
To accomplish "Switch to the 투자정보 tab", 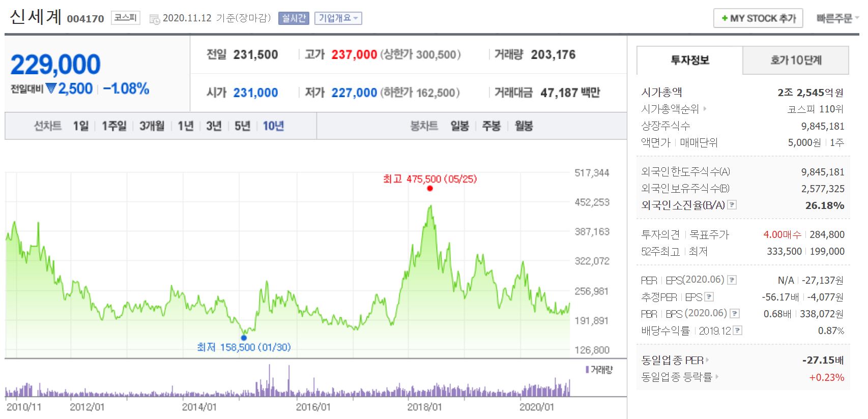I will pos(689,61).
